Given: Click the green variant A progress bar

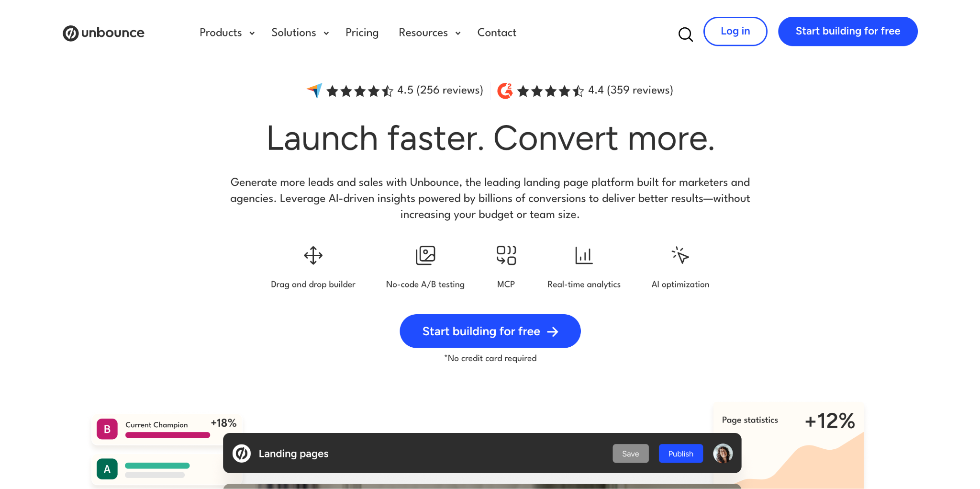Looking at the screenshot, I should [x=157, y=466].
